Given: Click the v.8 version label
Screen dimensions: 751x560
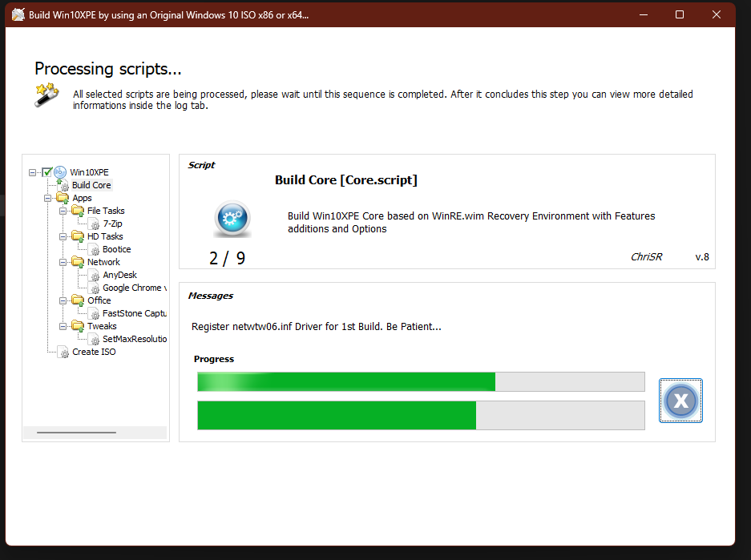Looking at the screenshot, I should 702,257.
